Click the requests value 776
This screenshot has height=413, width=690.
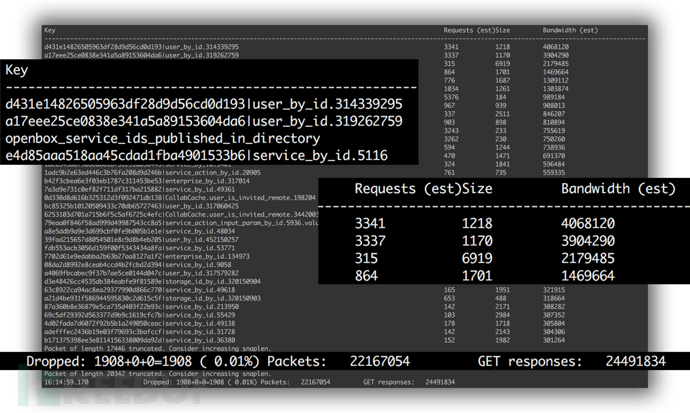[449, 80]
